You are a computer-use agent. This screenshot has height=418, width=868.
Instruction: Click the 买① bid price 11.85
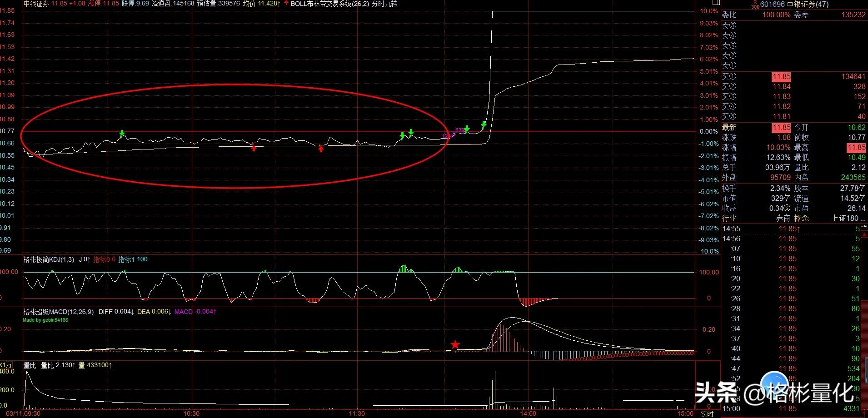[781, 77]
